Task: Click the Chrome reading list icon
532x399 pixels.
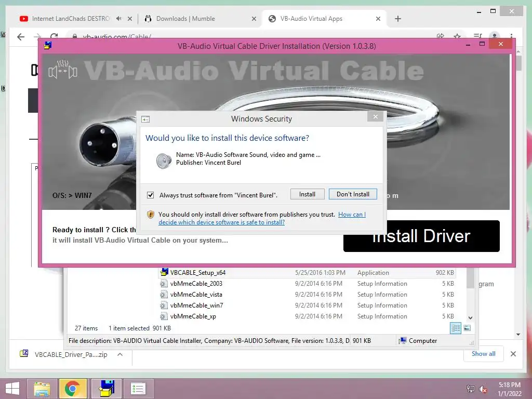Action: pos(478,36)
